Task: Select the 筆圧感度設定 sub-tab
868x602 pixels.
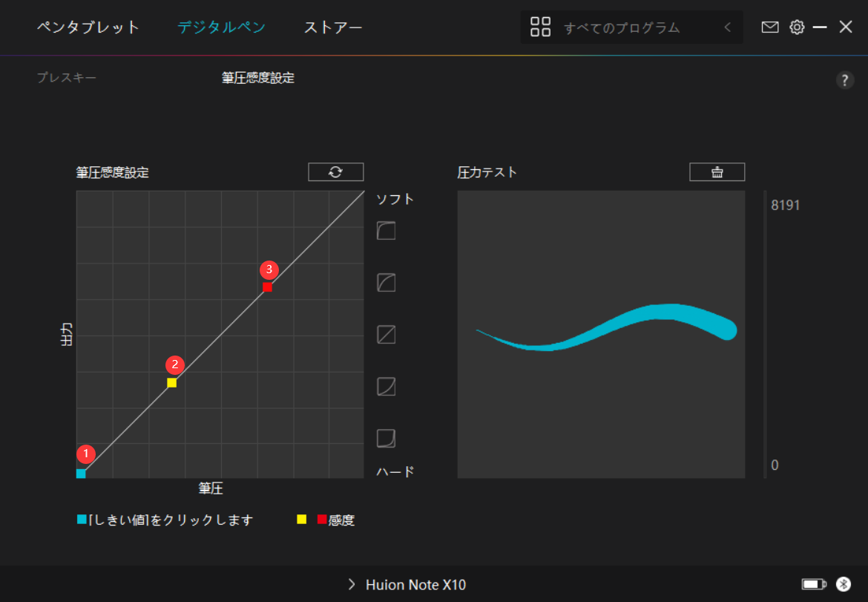Action: point(258,78)
